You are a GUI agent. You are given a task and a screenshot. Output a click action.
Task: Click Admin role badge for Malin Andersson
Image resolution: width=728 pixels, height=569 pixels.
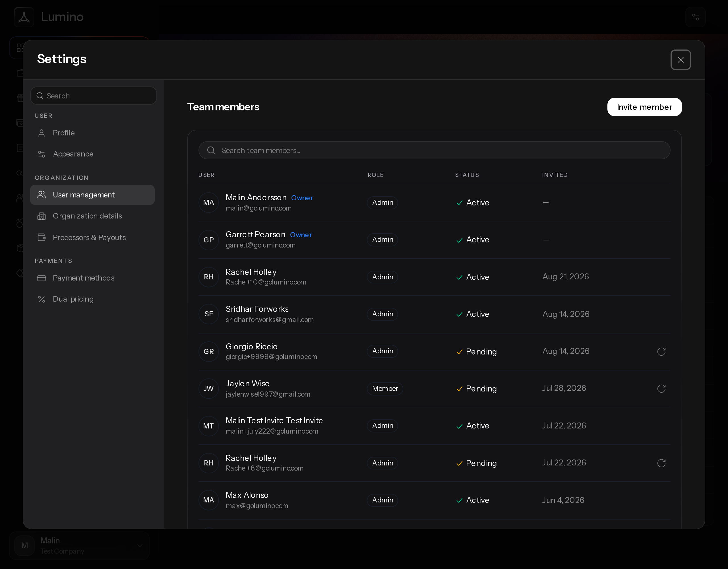coord(382,203)
